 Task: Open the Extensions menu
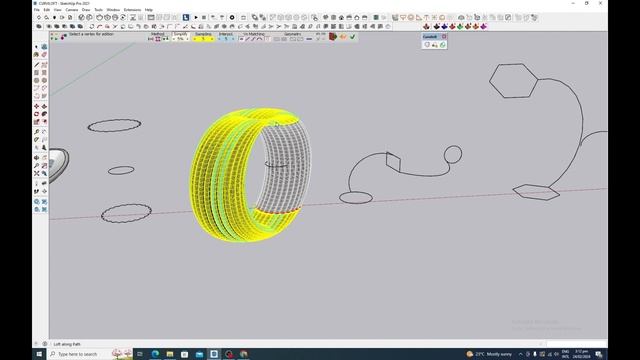[132, 10]
